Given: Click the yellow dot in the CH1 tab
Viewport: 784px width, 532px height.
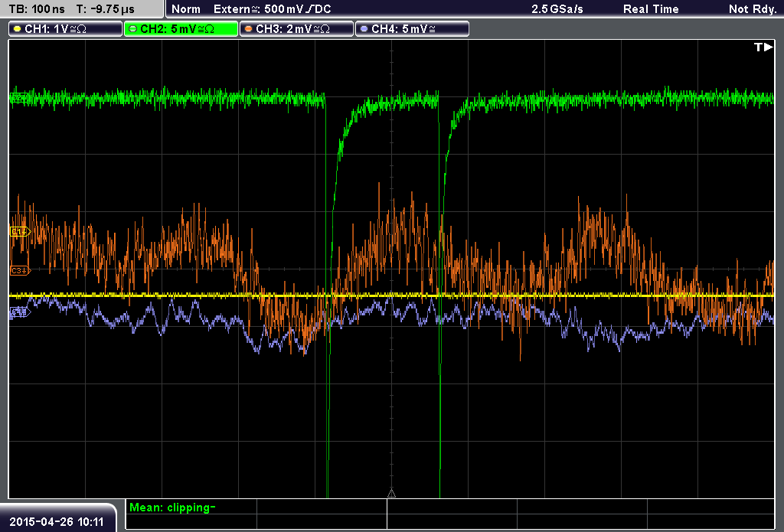Looking at the screenshot, I should pyautogui.click(x=18, y=29).
